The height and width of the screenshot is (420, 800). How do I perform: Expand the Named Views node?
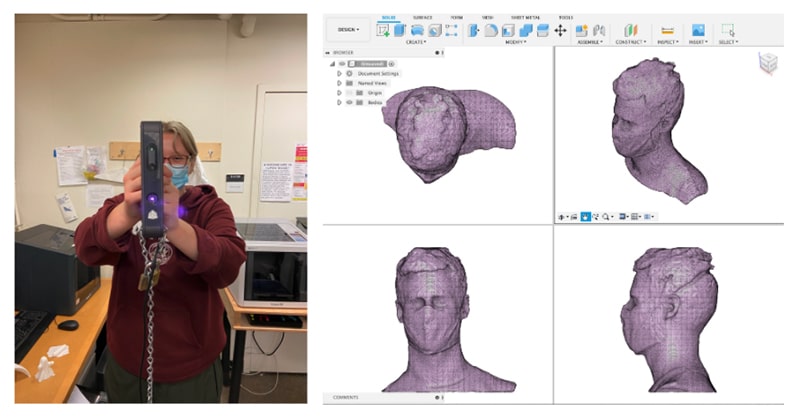(x=339, y=83)
